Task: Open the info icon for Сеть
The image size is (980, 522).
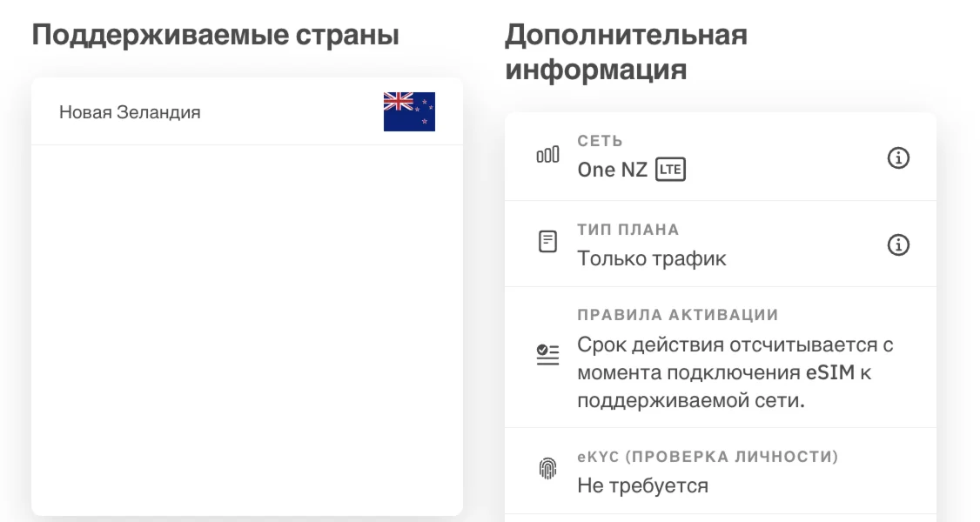Action: pos(897,158)
